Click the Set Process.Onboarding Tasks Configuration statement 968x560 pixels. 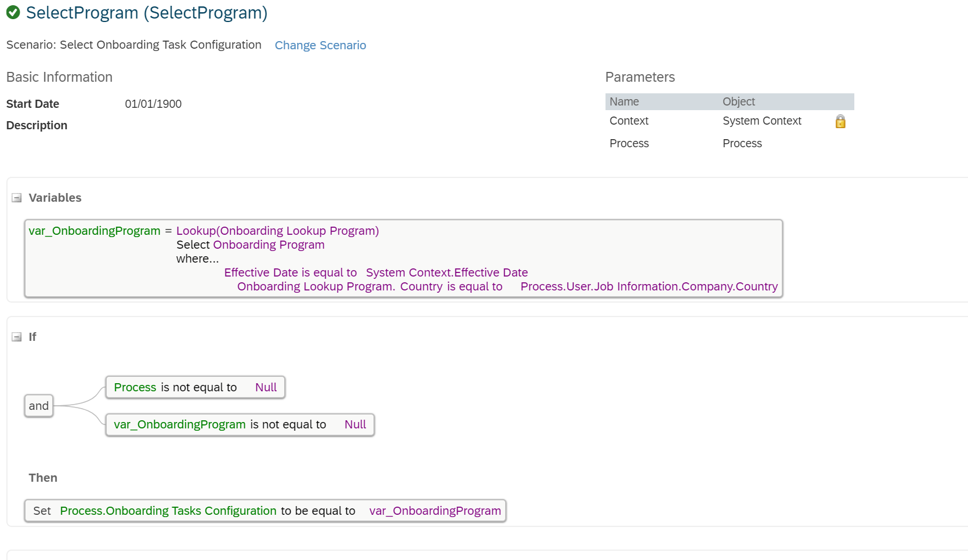click(x=265, y=511)
